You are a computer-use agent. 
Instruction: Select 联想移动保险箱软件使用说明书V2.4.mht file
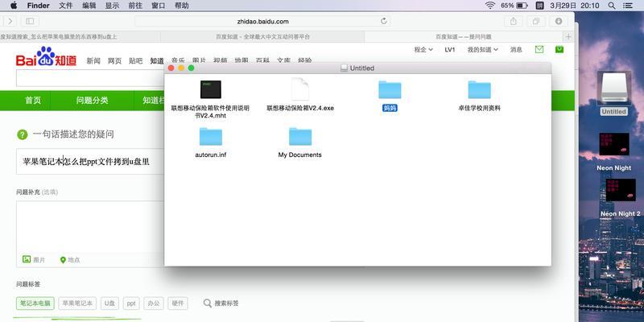tap(211, 99)
